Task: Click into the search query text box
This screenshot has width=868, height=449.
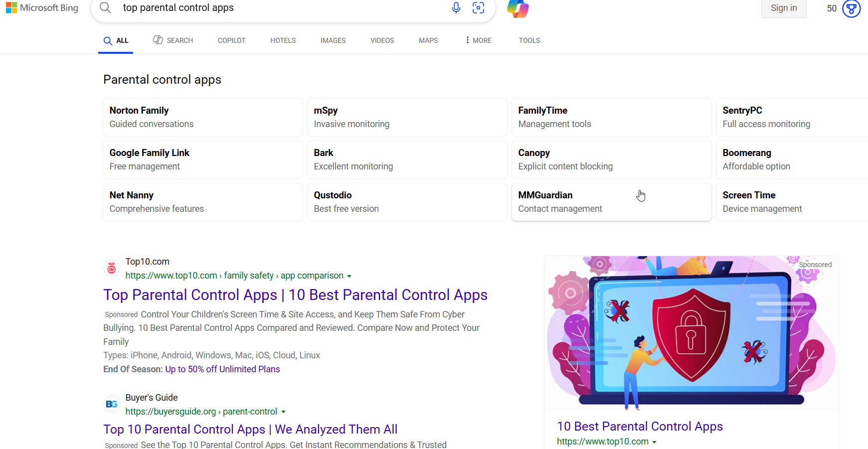Action: 279,8
